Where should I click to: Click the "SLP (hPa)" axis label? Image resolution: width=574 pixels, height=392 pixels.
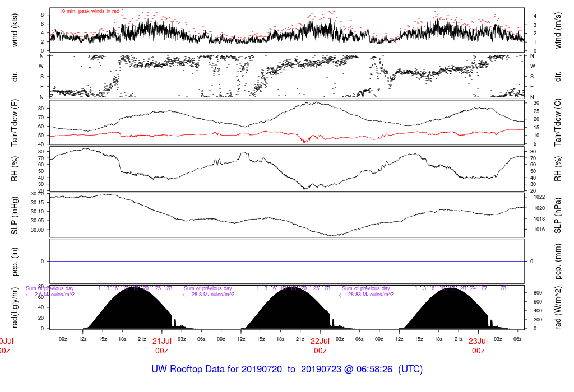click(559, 214)
